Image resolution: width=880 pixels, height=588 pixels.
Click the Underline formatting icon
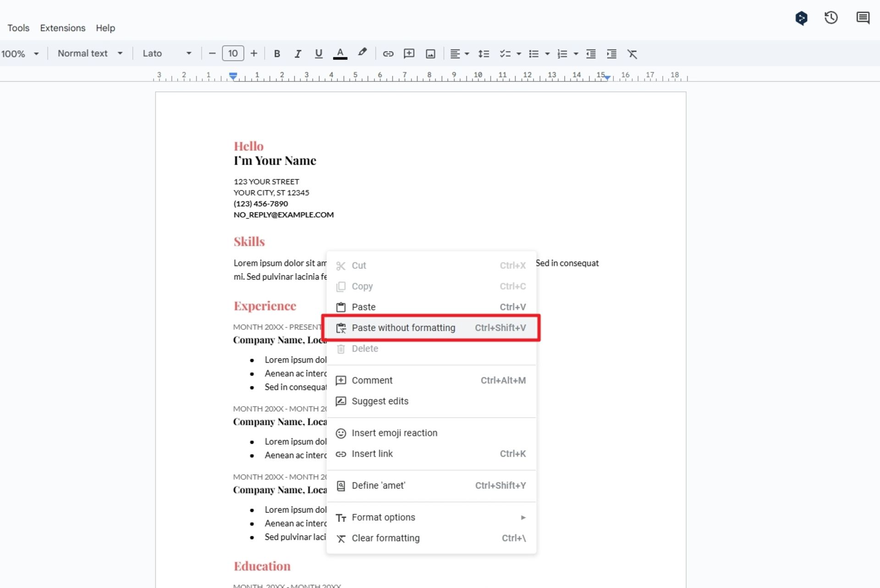tap(318, 53)
